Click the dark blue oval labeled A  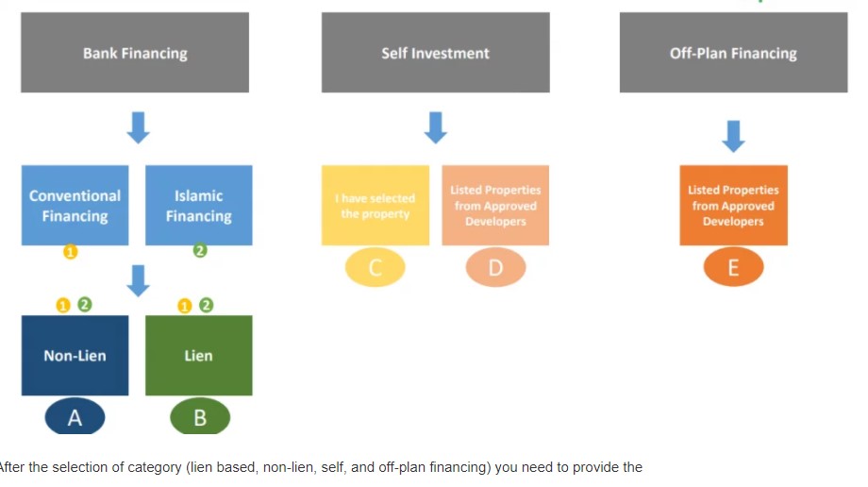point(75,418)
